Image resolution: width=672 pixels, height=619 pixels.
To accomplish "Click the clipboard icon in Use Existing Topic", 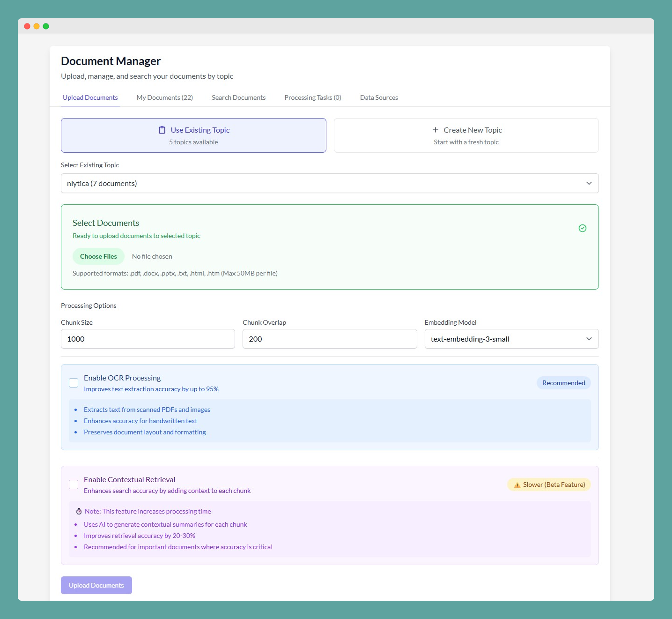I will 162,130.
